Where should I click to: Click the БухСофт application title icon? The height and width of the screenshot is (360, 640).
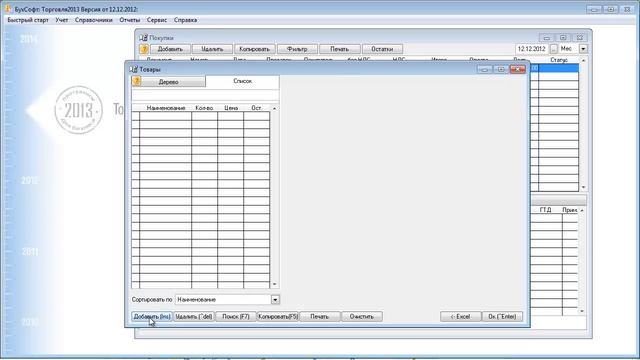click(8, 9)
